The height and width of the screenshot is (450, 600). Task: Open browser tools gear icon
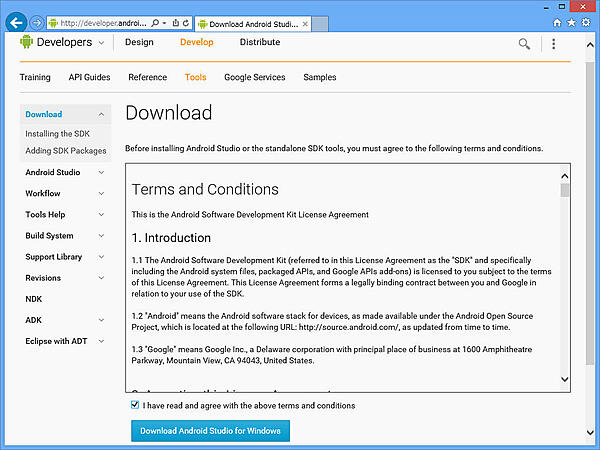587,21
